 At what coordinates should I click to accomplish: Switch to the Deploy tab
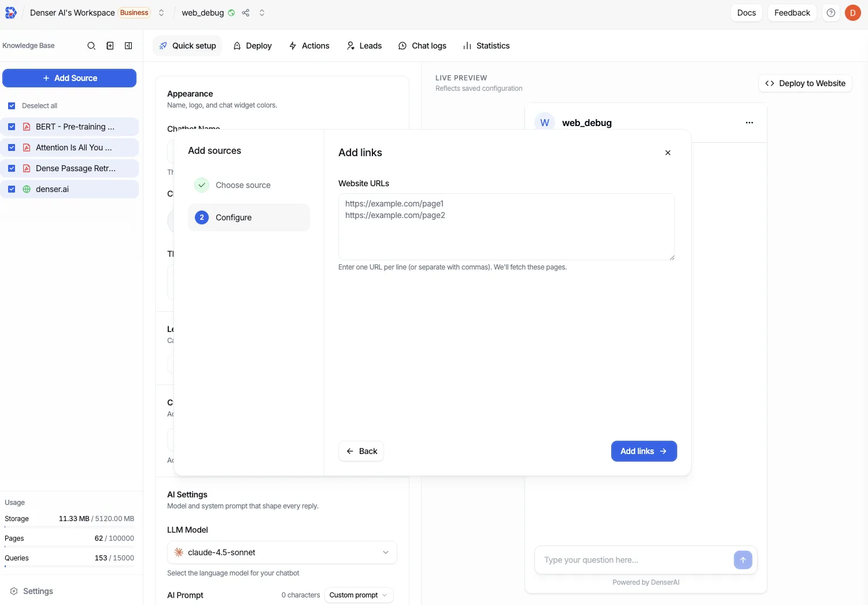coord(252,46)
